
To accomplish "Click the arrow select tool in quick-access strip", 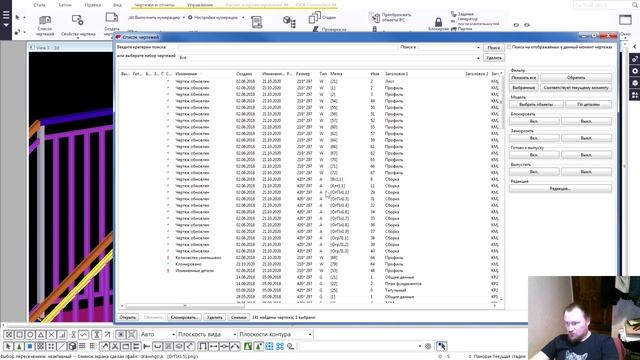I will point(17,18).
